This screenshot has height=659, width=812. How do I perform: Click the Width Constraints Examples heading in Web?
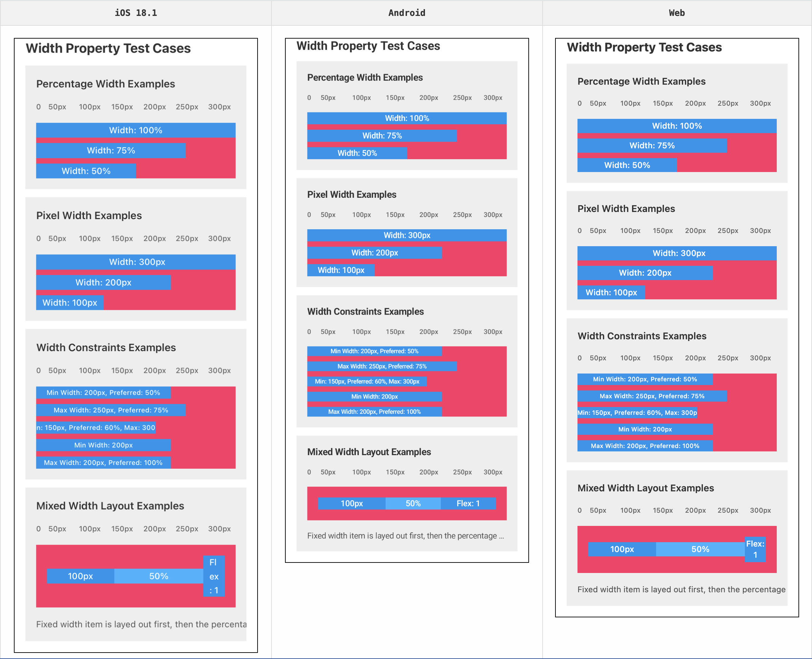[642, 336]
